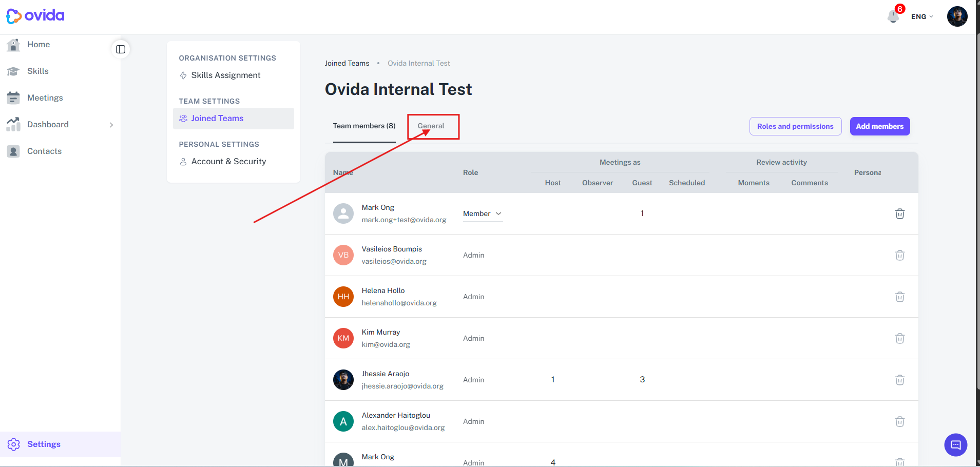
Task: Delete Alexander Haitoglou with trash icon
Action: pos(900,422)
